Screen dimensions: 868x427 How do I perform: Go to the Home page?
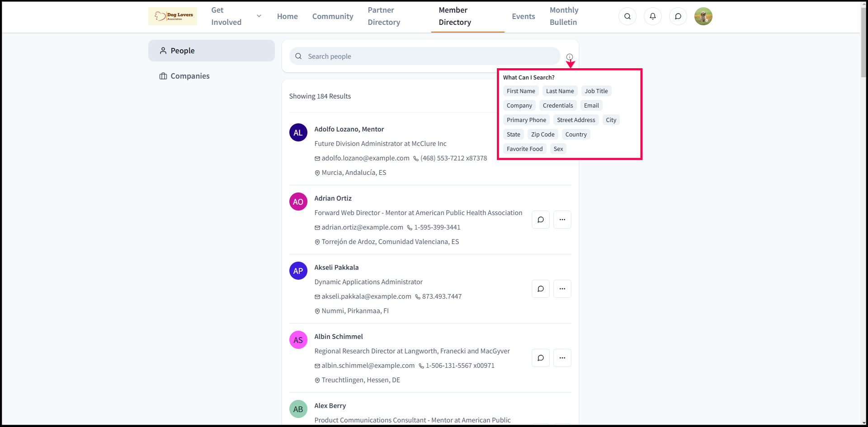point(288,16)
